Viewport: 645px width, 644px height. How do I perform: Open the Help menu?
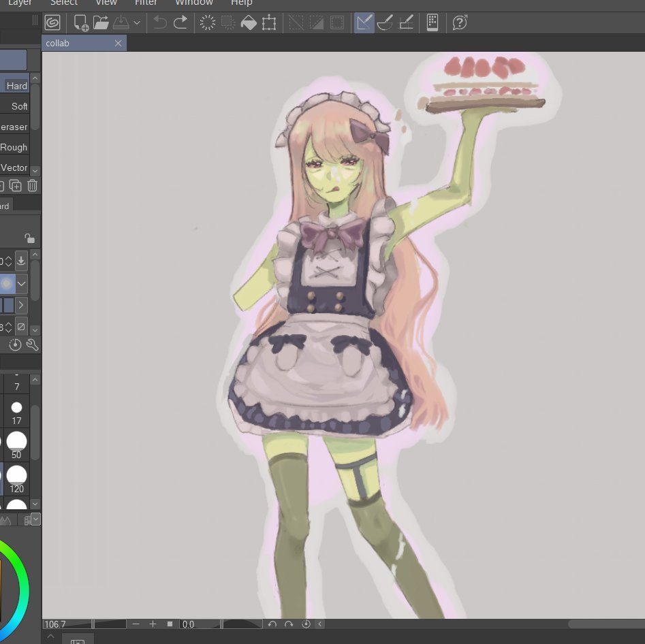(x=242, y=3)
